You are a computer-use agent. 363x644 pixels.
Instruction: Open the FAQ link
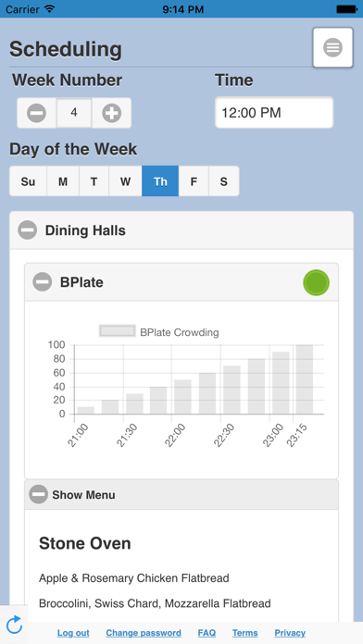coord(207,633)
